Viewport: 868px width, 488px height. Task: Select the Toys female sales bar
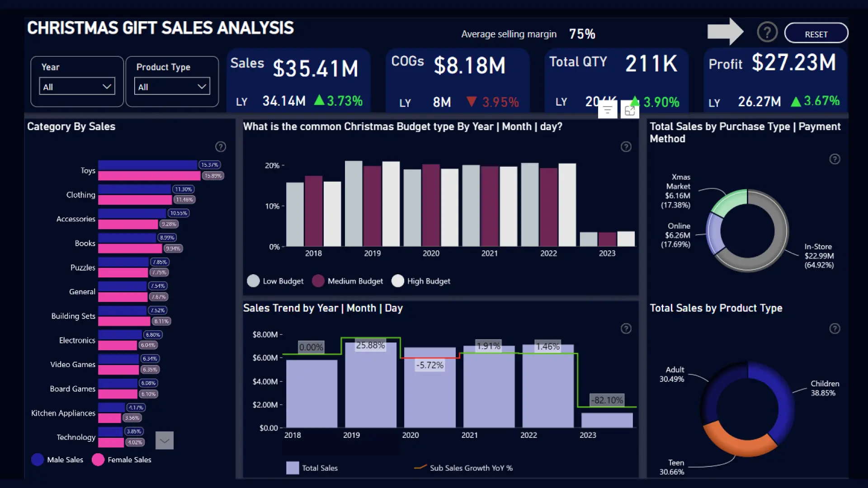click(150, 176)
